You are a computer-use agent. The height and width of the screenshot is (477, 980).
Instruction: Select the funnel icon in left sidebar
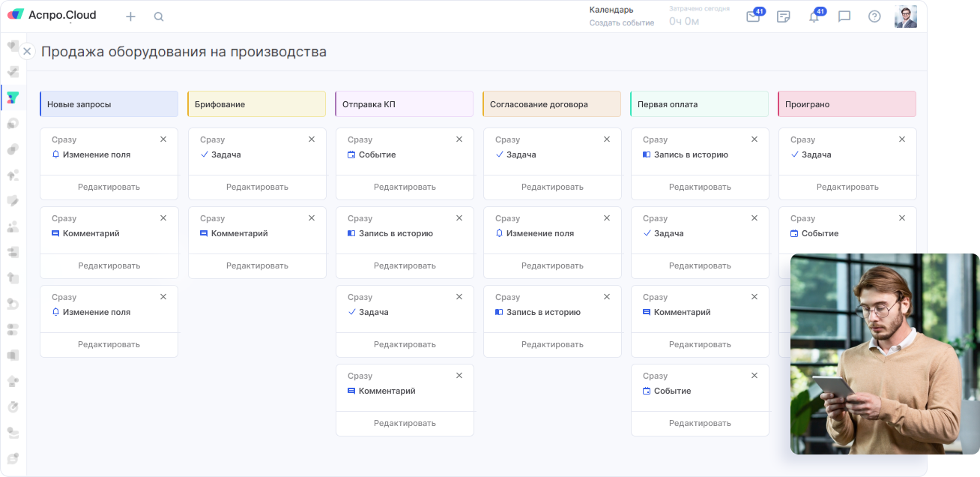click(x=13, y=97)
